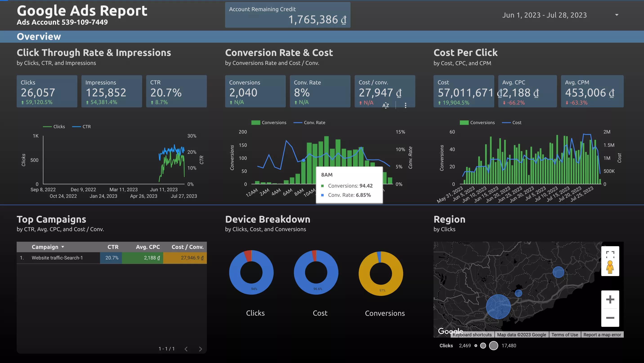Zoom out of the map with minus button
The height and width of the screenshot is (363, 644).
610,318
